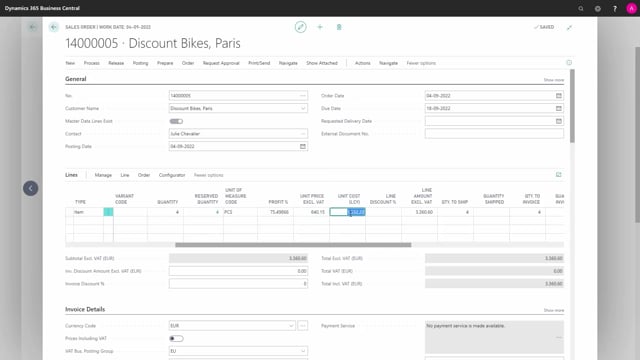Collapse the Invoice Details section header
This screenshot has height=360, width=640.
[85, 309]
